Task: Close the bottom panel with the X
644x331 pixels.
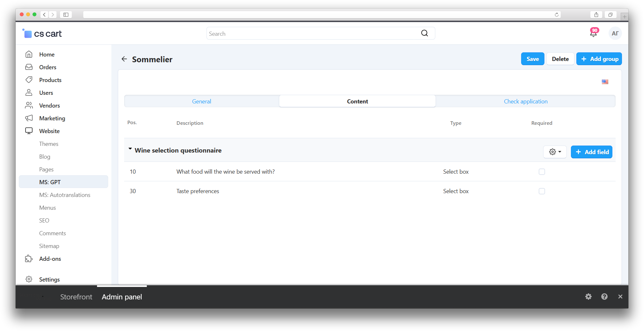Action: pyautogui.click(x=620, y=297)
